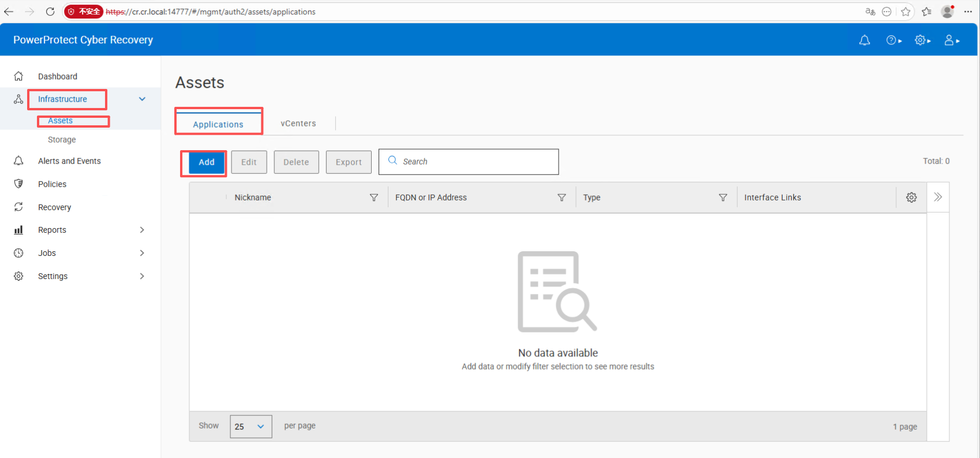Open the Reports menu item

(52, 230)
